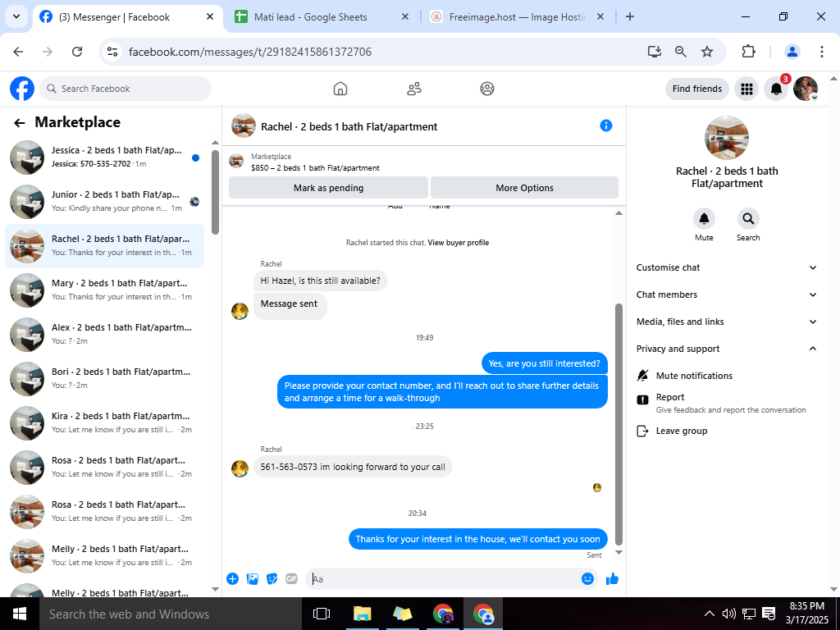Go back using Marketplace back arrow
This screenshot has height=630, width=840.
pos(20,123)
